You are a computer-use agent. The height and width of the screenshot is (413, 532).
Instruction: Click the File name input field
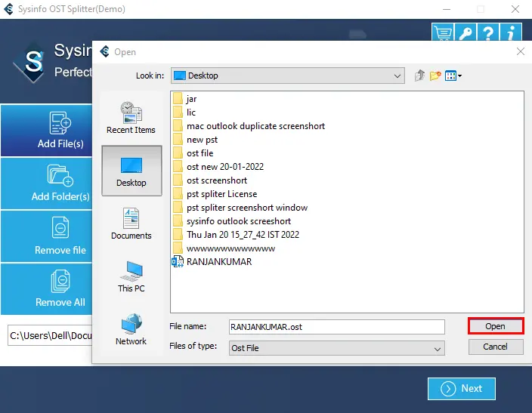point(336,327)
